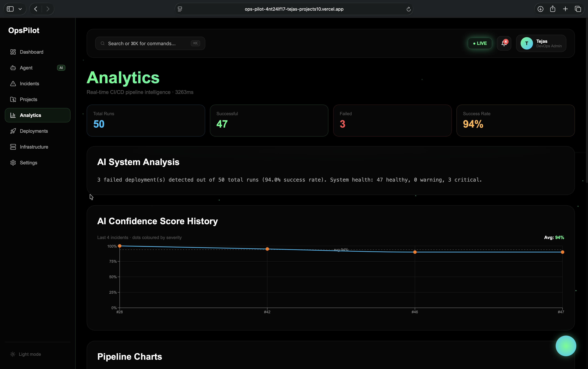Viewport: 588px width, 369px height.
Task: Go back with the browser back arrow
Action: [36, 9]
